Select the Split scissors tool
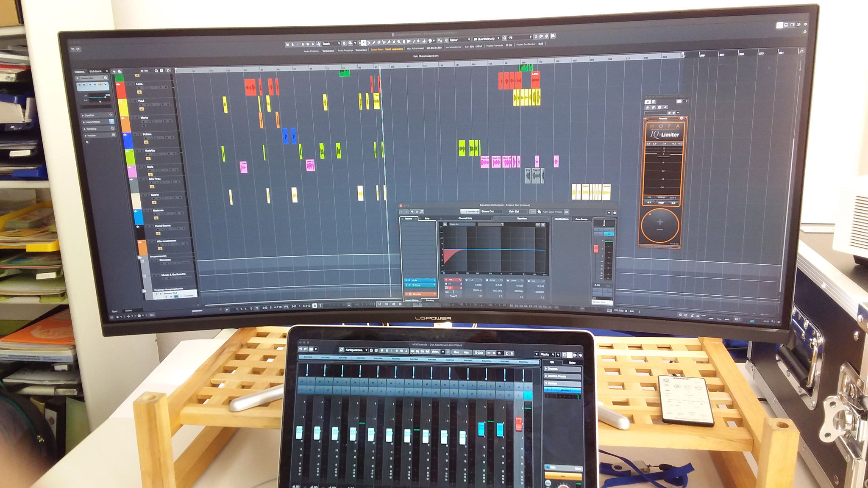Image resolution: width=868 pixels, height=488 pixels. [x=384, y=42]
